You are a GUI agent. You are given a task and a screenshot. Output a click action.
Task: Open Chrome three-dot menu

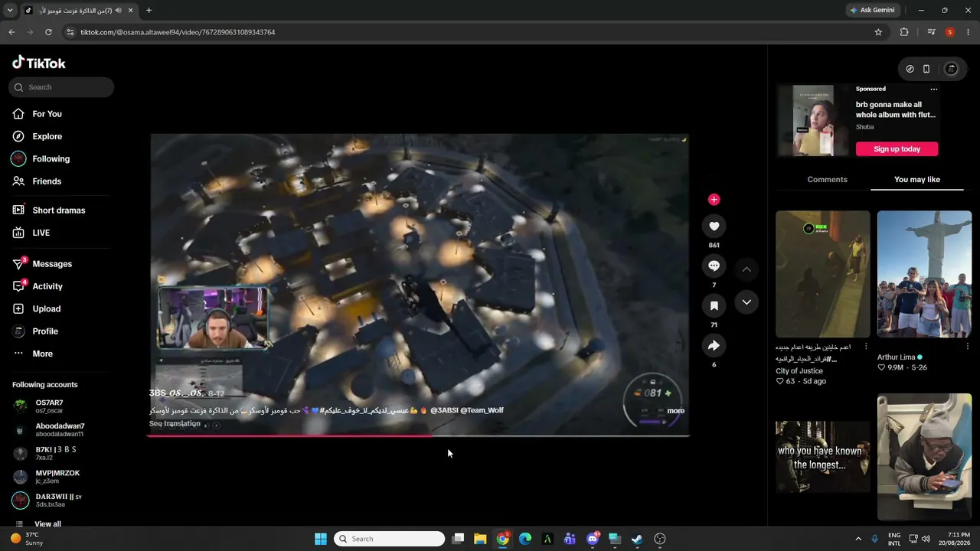[x=968, y=32]
